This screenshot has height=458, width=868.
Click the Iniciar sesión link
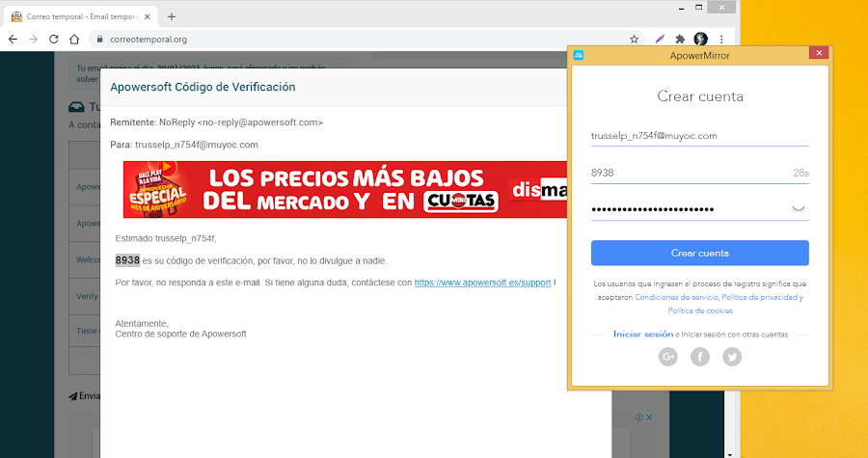point(643,334)
